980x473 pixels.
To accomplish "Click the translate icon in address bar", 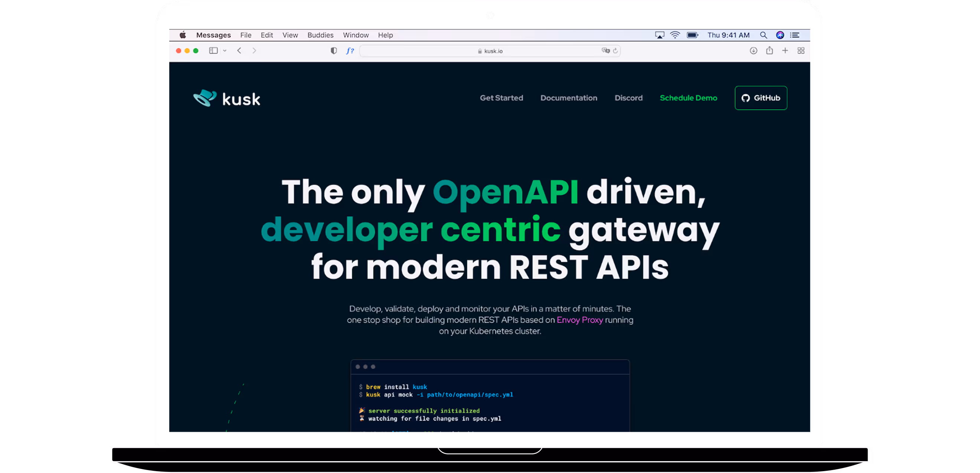I will click(x=606, y=51).
